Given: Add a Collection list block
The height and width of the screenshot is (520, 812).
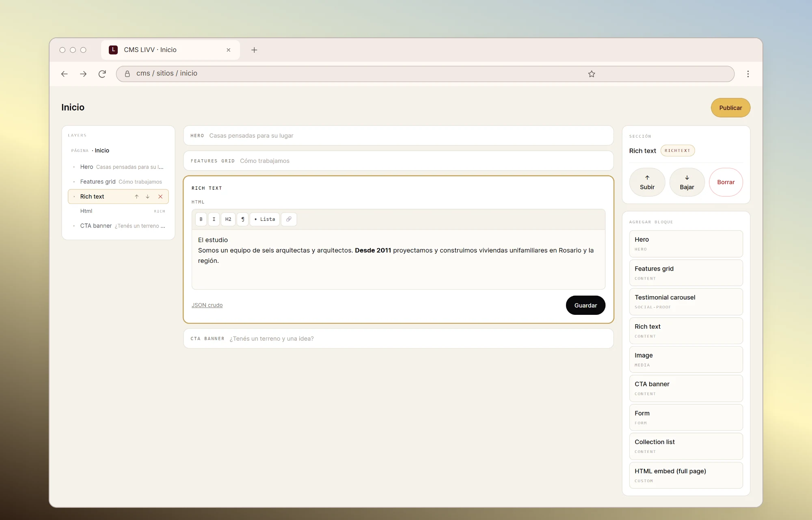Looking at the screenshot, I should click(x=686, y=446).
